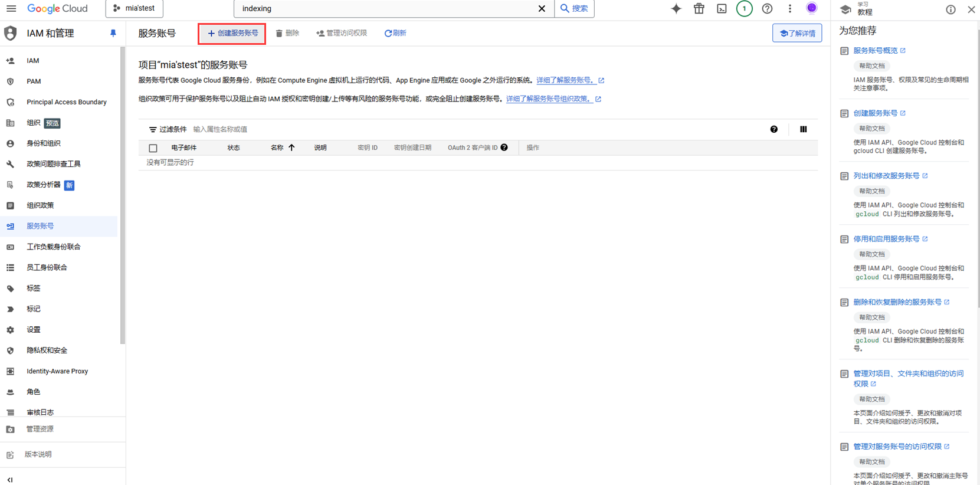This screenshot has height=485, width=980.
Task: Open the mia'stest project picker
Action: [x=134, y=9]
